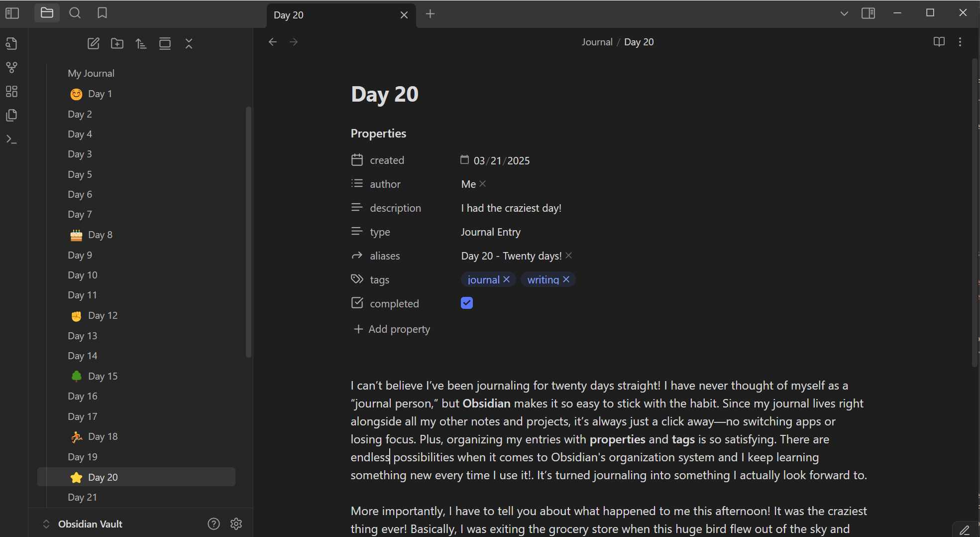Click the auto-reveal current file icon
The image size is (980, 537).
[165, 44]
